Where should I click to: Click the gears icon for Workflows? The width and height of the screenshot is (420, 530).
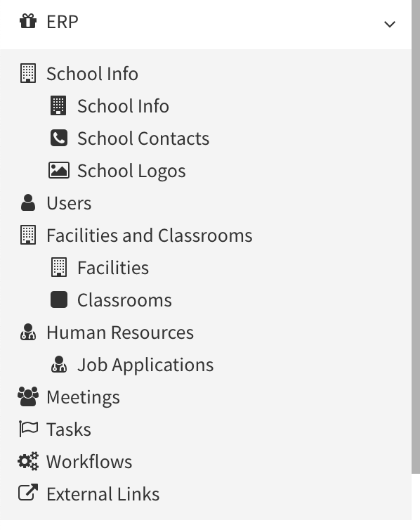[x=28, y=461]
